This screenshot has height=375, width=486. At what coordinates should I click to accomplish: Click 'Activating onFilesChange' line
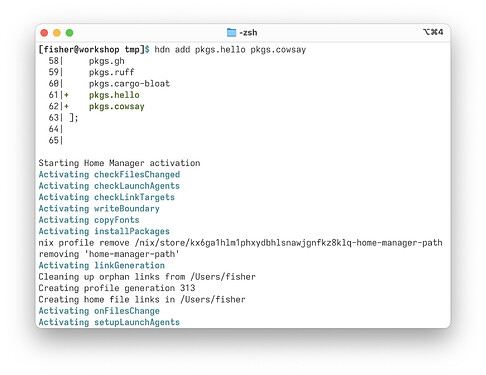point(99,311)
